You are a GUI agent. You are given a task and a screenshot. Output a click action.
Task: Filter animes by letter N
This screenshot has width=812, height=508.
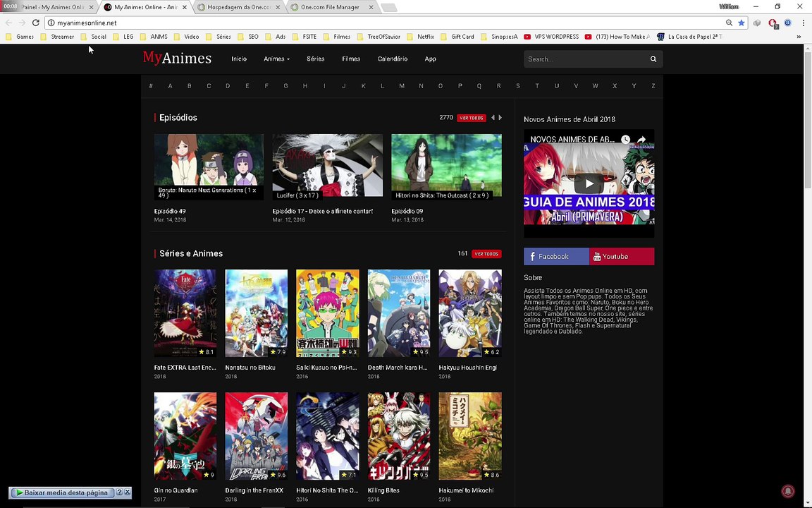point(421,86)
